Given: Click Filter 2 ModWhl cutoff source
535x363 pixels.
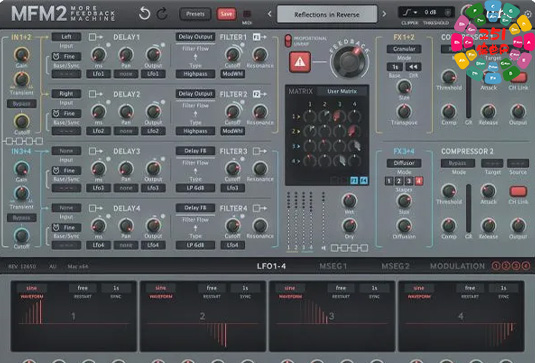Looking at the screenshot, I should point(232,131).
